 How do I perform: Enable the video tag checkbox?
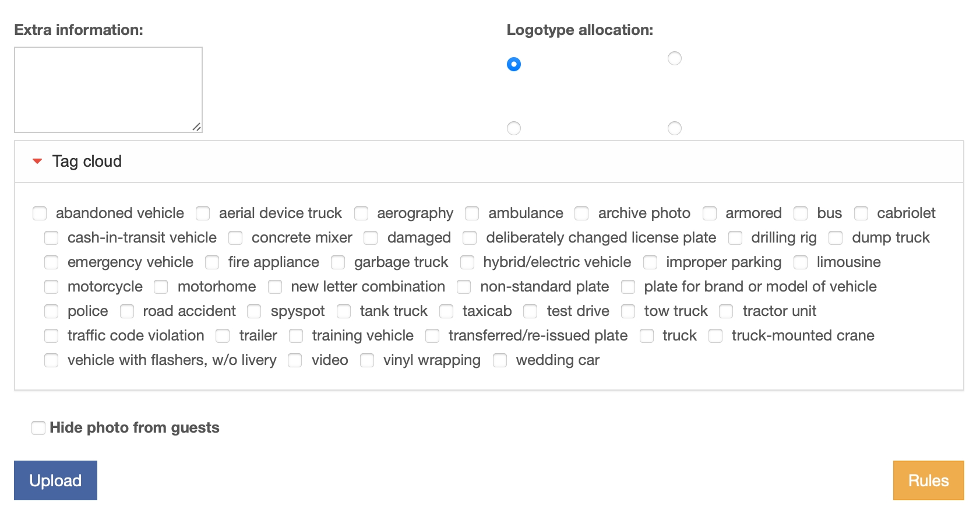[x=295, y=360]
